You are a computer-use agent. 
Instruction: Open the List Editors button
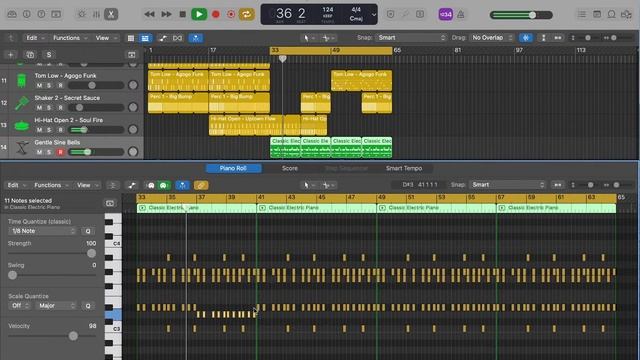tap(582, 14)
